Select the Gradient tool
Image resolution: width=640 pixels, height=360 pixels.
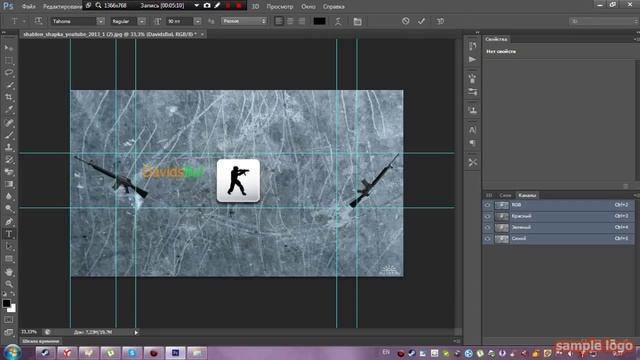[x=9, y=184]
